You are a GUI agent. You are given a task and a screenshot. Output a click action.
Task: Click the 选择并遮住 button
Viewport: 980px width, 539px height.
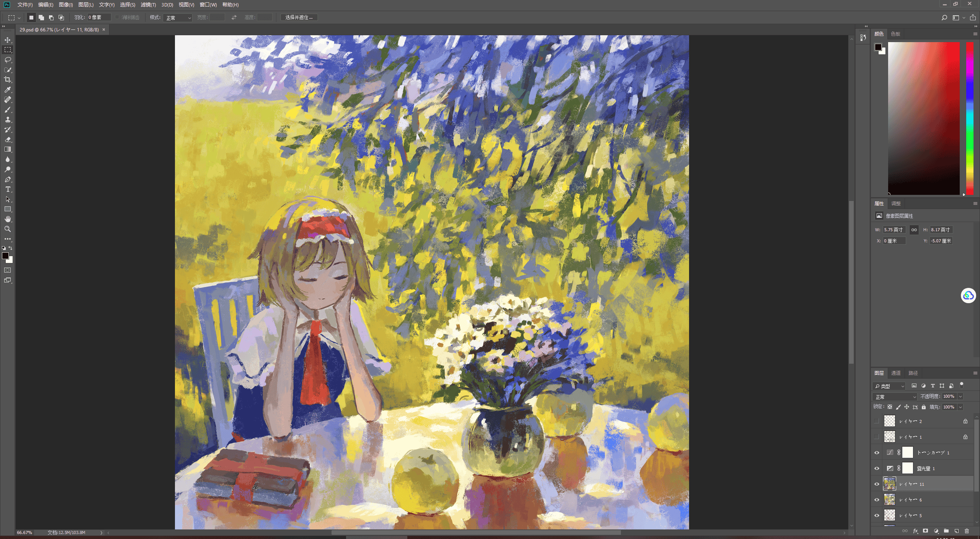click(299, 18)
